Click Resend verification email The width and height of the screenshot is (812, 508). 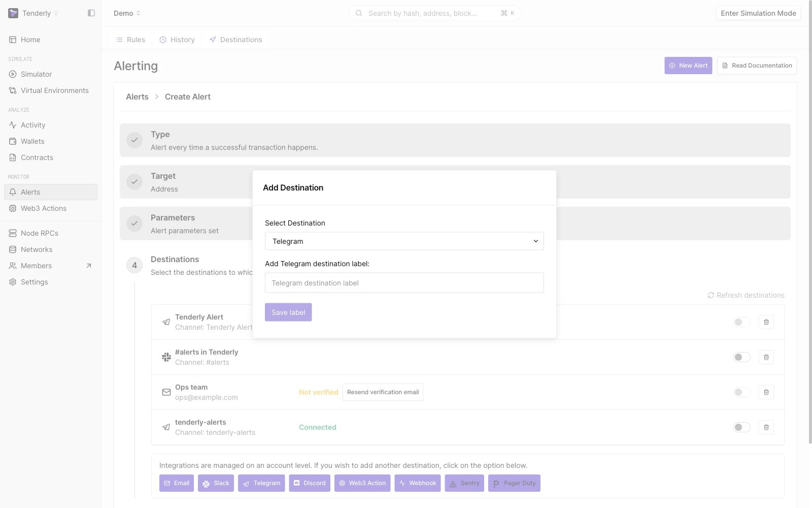[x=383, y=392]
